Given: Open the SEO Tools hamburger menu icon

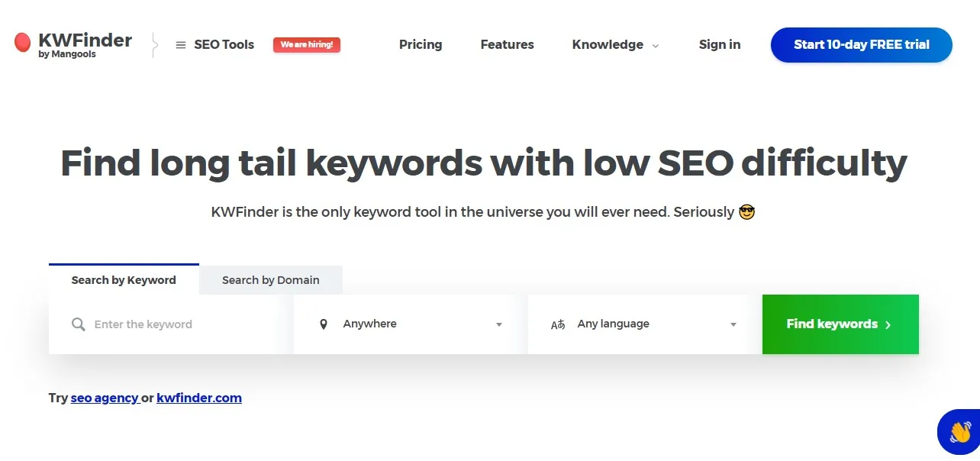Looking at the screenshot, I should click(181, 45).
